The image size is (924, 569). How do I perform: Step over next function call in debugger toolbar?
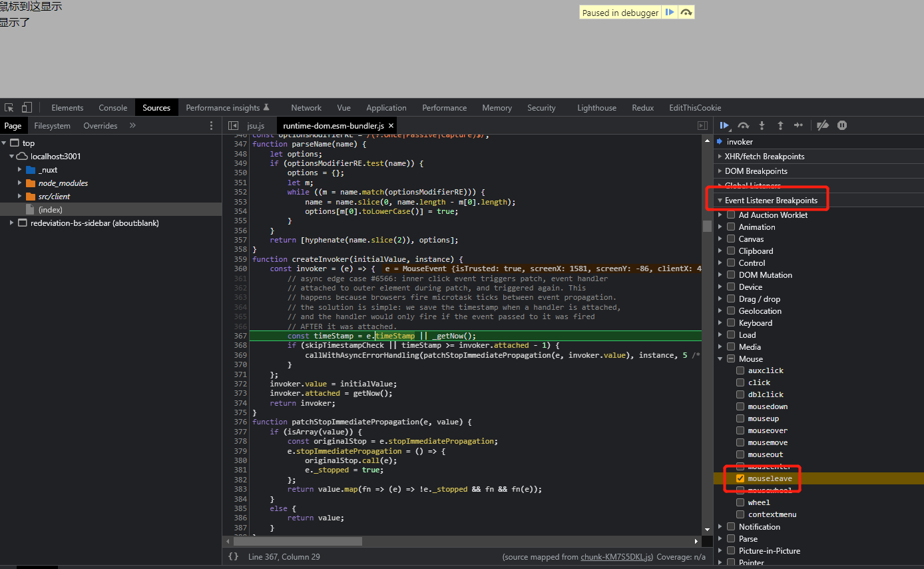(x=744, y=125)
